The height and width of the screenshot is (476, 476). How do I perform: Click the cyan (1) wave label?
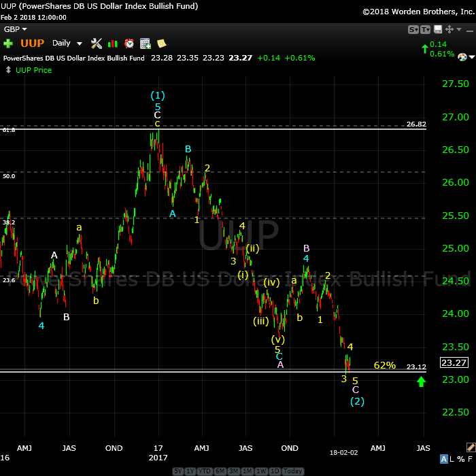tap(158, 96)
